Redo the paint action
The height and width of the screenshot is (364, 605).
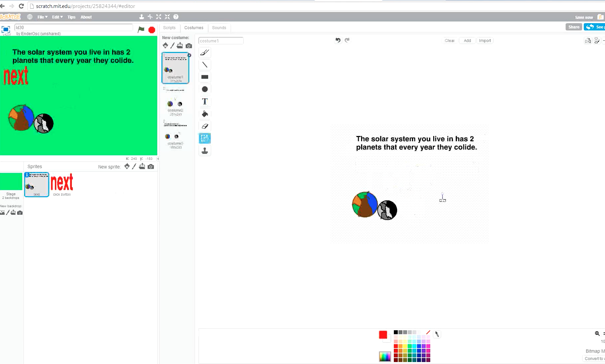(347, 40)
